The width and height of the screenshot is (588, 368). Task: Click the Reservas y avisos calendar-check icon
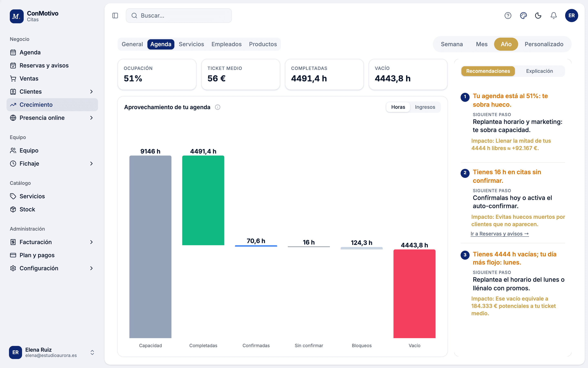click(13, 65)
